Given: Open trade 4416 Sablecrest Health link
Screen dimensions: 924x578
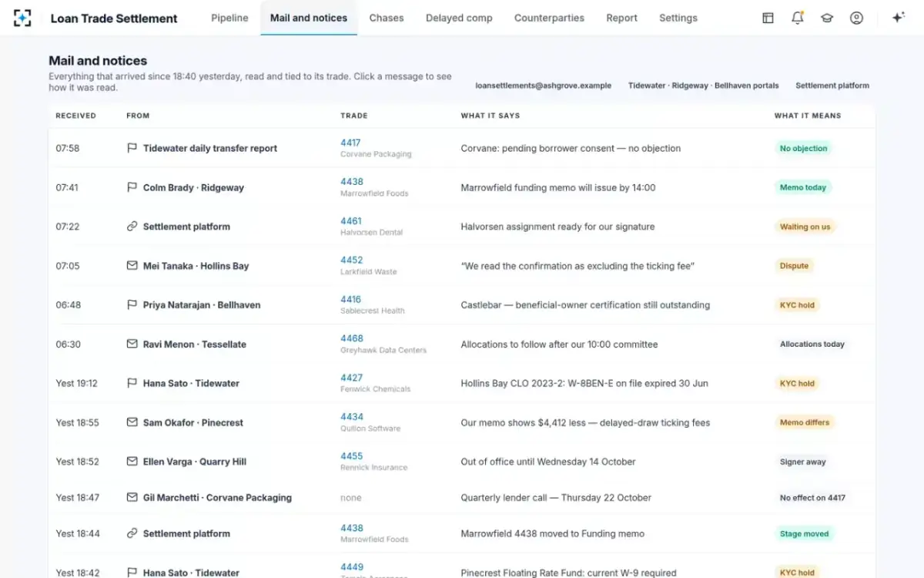Looking at the screenshot, I should coord(351,300).
